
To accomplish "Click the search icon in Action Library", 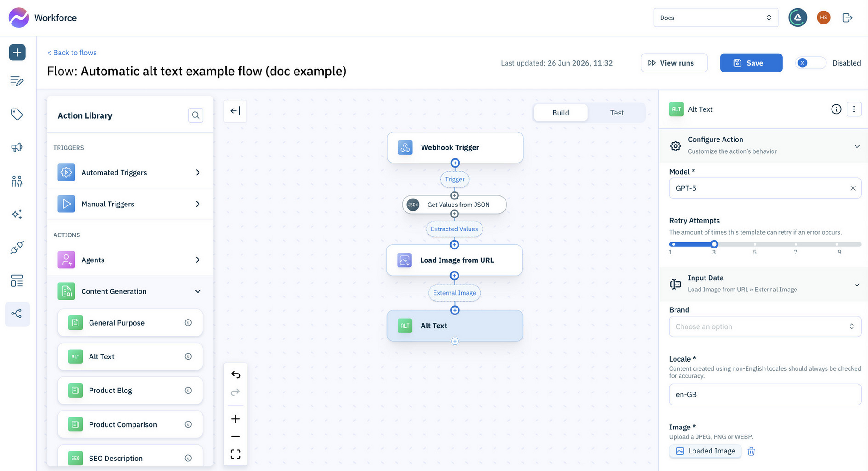I will click(196, 115).
